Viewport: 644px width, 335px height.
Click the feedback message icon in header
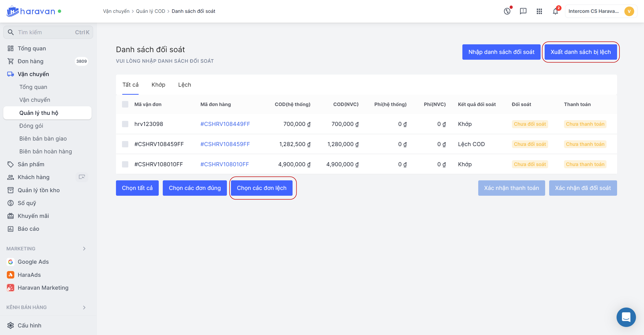[523, 11]
